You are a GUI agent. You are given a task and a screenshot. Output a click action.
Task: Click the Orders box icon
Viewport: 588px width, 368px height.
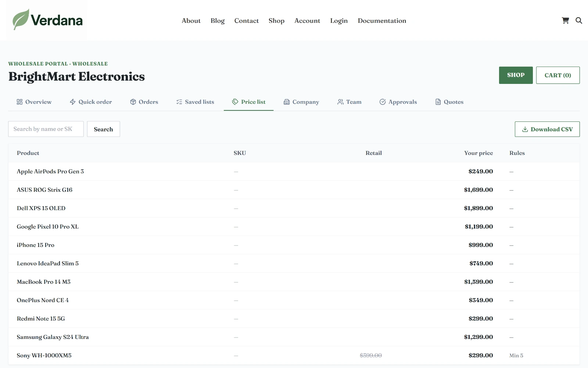(133, 102)
